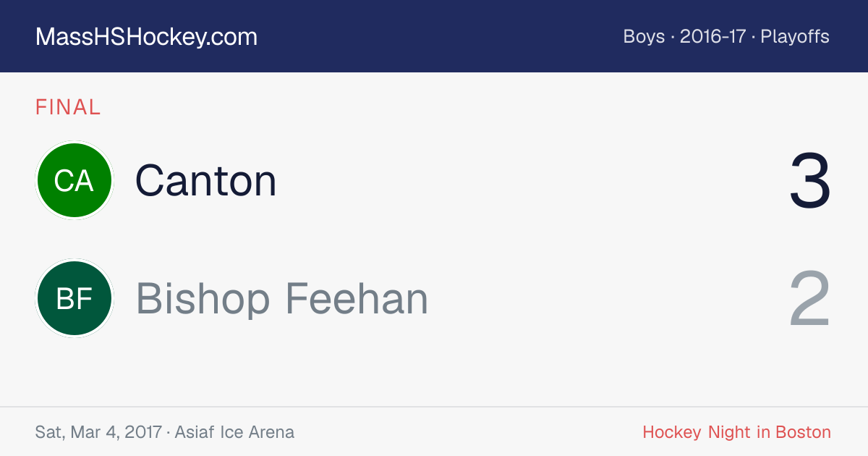Image resolution: width=868 pixels, height=456 pixels.
Task: Click the Bishop Feehan BF team logo
Action: pyautogui.click(x=74, y=298)
